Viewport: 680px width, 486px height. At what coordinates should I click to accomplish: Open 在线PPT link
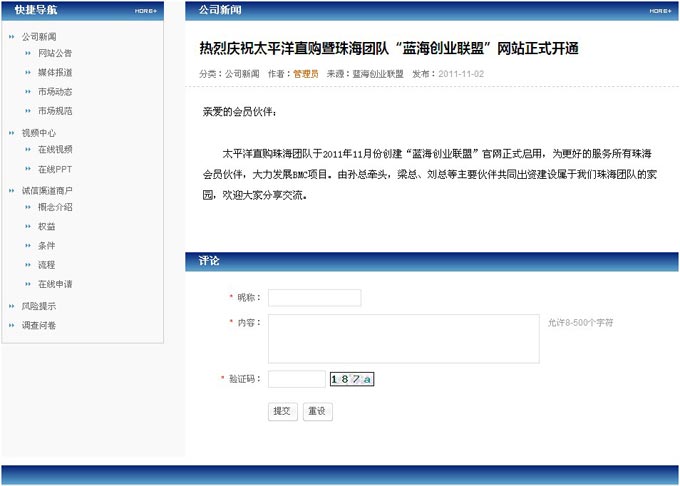point(55,169)
